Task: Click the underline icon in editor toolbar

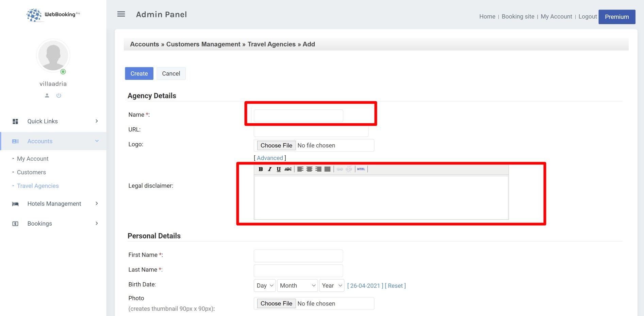Action: pyautogui.click(x=279, y=169)
